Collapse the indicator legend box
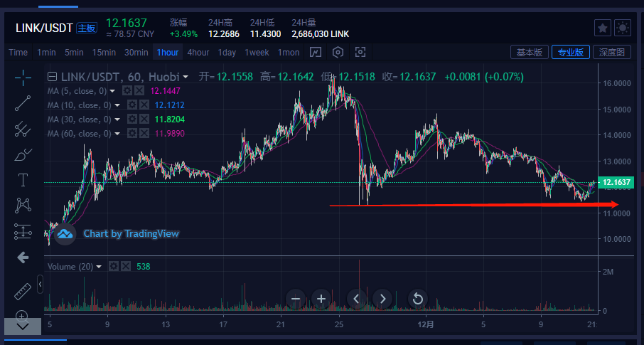This screenshot has width=644, height=345. tap(52, 77)
